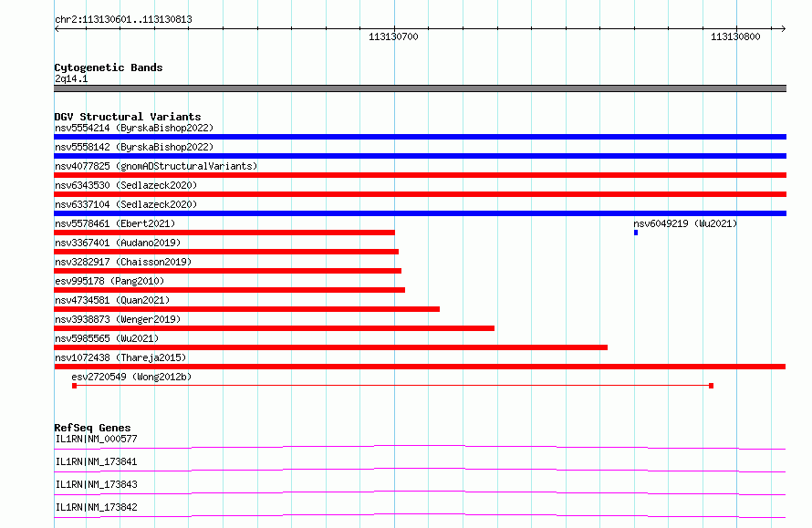This screenshot has width=812, height=528.
Task: Open transcript IL1RN|NM_173842 label
Action: [x=96, y=507]
